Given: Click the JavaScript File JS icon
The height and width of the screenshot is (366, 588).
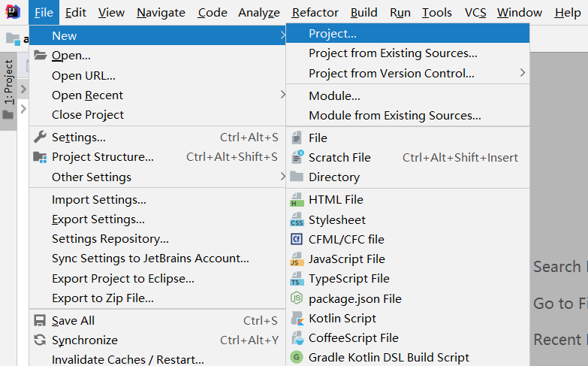Looking at the screenshot, I should point(297,259).
